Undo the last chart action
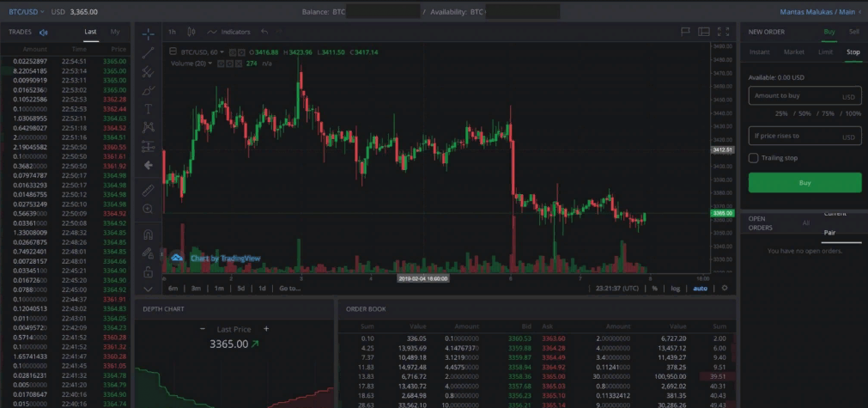 point(264,32)
